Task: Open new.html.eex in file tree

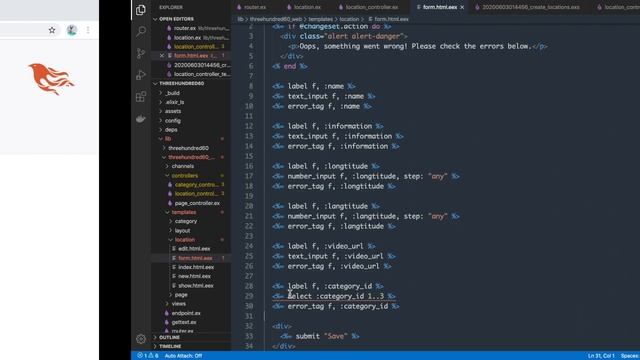Action: click(194, 276)
